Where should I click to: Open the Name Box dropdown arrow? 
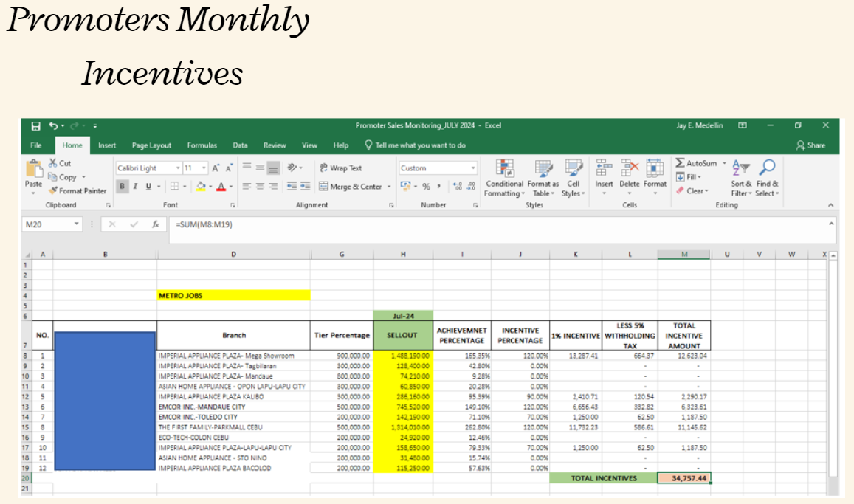(x=76, y=224)
